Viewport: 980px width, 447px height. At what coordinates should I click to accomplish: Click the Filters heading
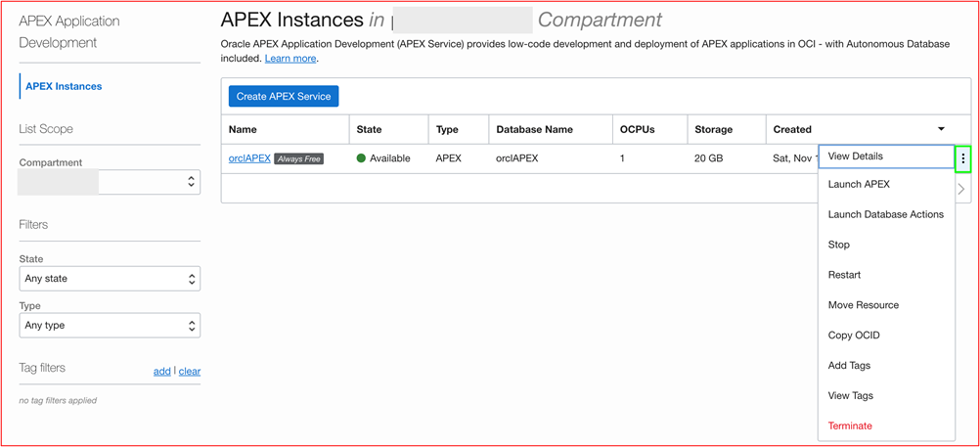(x=34, y=224)
